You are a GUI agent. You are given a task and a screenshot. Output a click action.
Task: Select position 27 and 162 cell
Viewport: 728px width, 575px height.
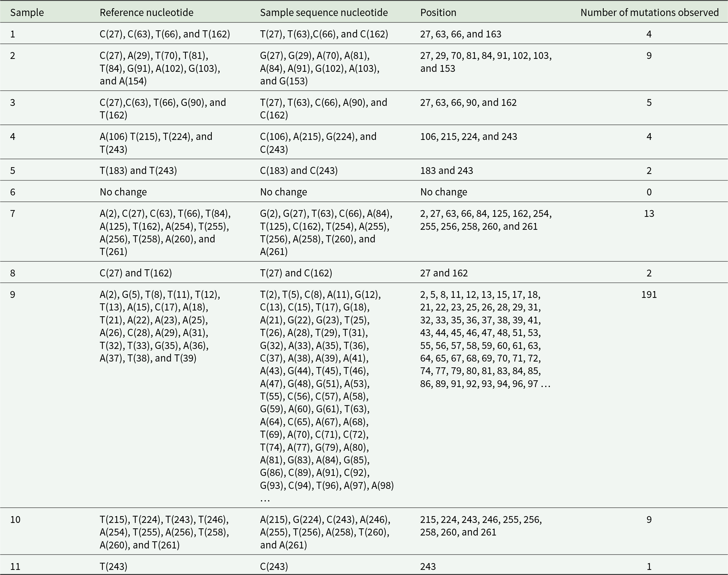[x=444, y=273]
